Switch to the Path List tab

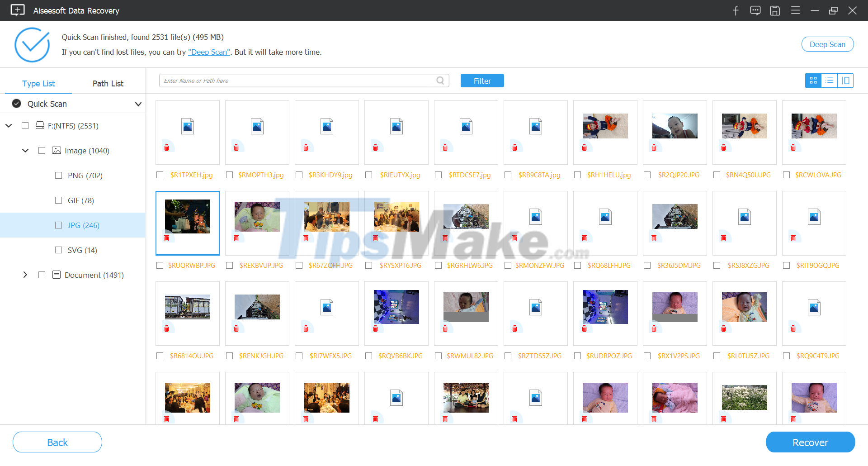[x=108, y=83]
